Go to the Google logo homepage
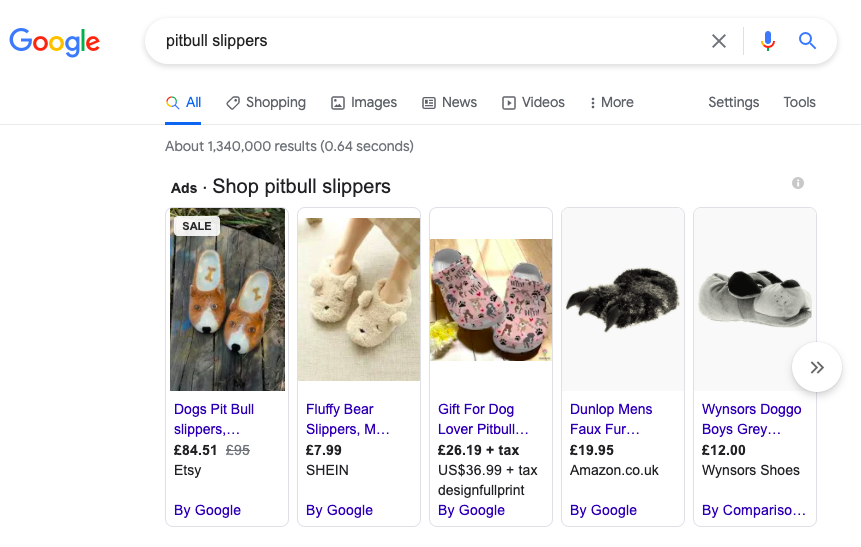This screenshot has height=547, width=861. pyautogui.click(x=54, y=42)
